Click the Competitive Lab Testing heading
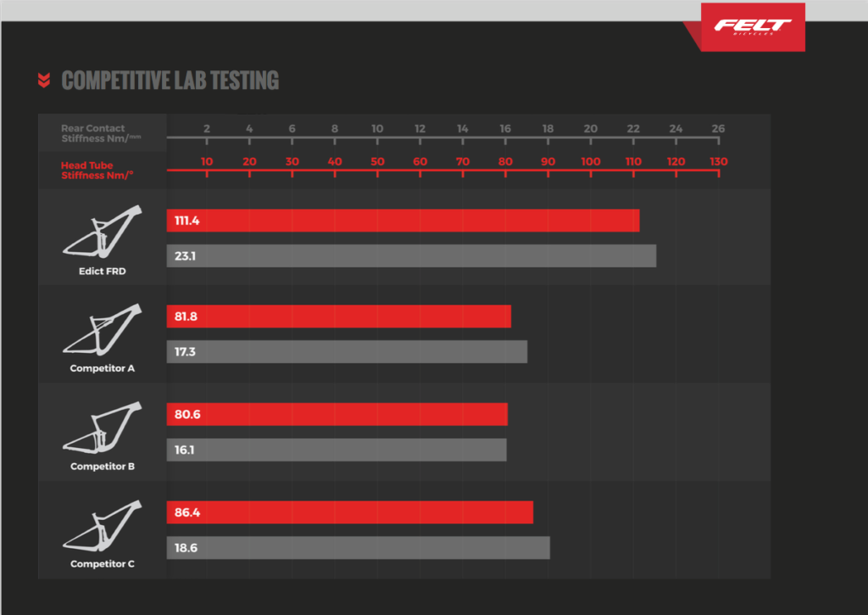This screenshot has height=615, width=868. pos(170,81)
